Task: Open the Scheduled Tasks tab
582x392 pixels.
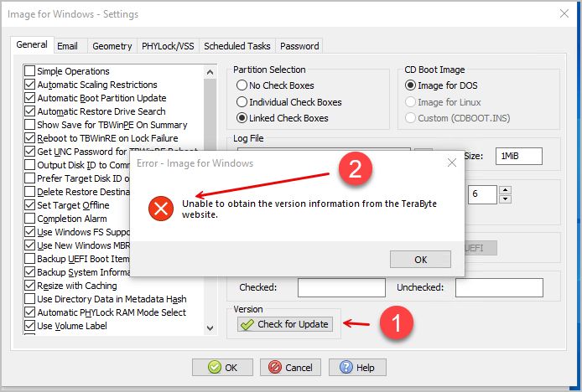Action: coord(237,46)
